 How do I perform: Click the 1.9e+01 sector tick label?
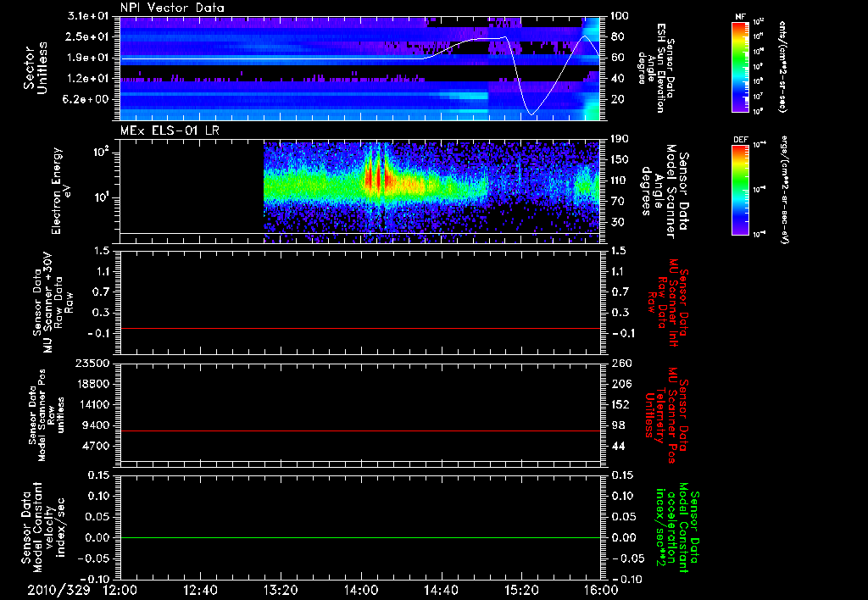[88, 58]
